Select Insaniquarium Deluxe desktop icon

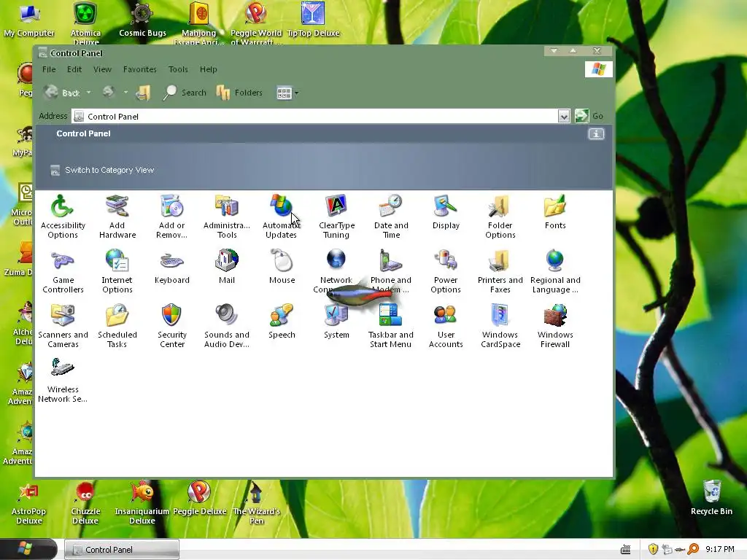tap(142, 502)
